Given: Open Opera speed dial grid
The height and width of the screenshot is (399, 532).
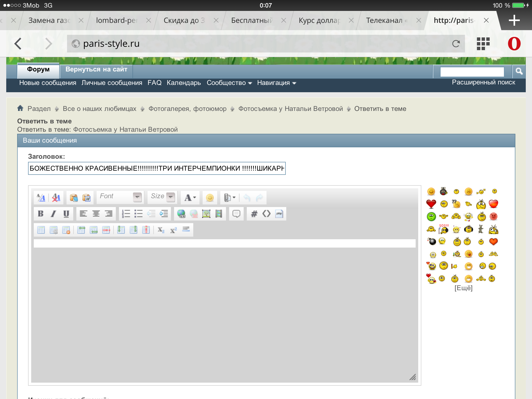Looking at the screenshot, I should tap(483, 44).
